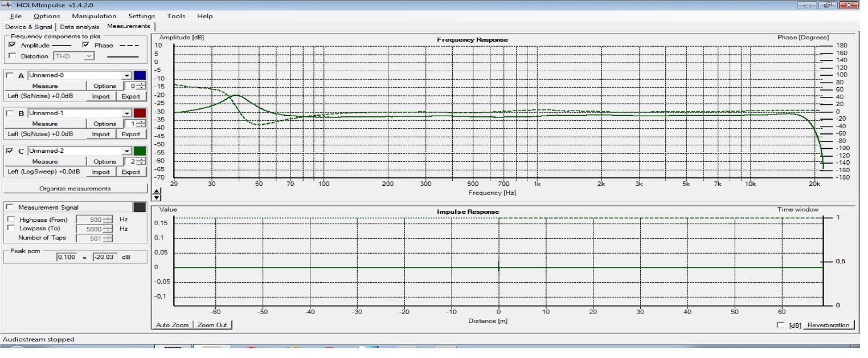Enable the Highpass (From) checkbox
The height and width of the screenshot is (358, 868).
(x=11, y=219)
